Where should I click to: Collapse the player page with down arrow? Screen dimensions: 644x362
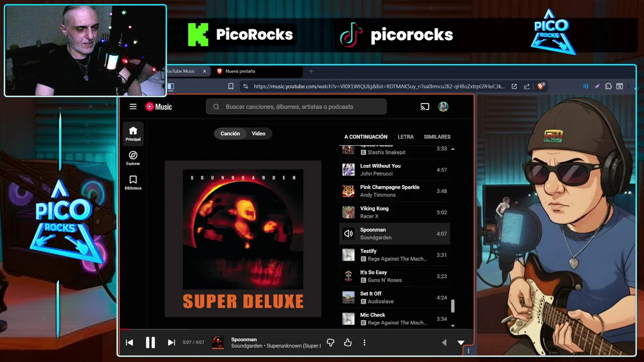click(461, 342)
